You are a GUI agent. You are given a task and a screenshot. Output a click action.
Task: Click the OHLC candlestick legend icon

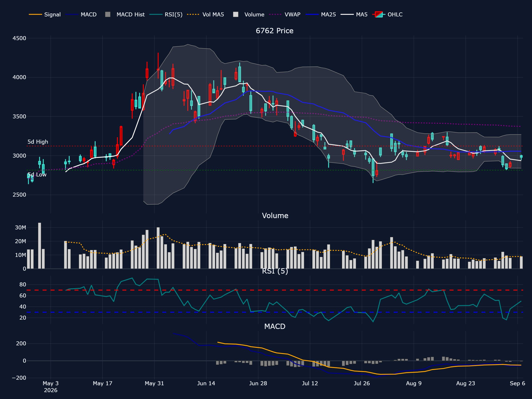pyautogui.click(x=379, y=14)
